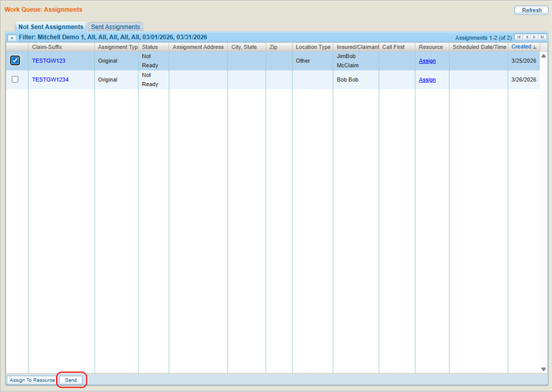This screenshot has width=552, height=392.
Task: Go to last page of assignments
Action: point(542,37)
